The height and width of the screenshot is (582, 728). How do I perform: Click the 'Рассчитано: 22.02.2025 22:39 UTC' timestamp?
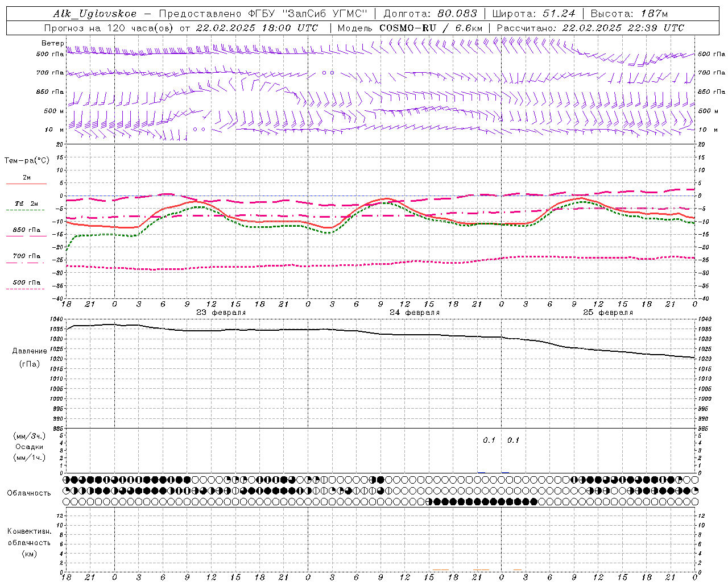coord(590,28)
